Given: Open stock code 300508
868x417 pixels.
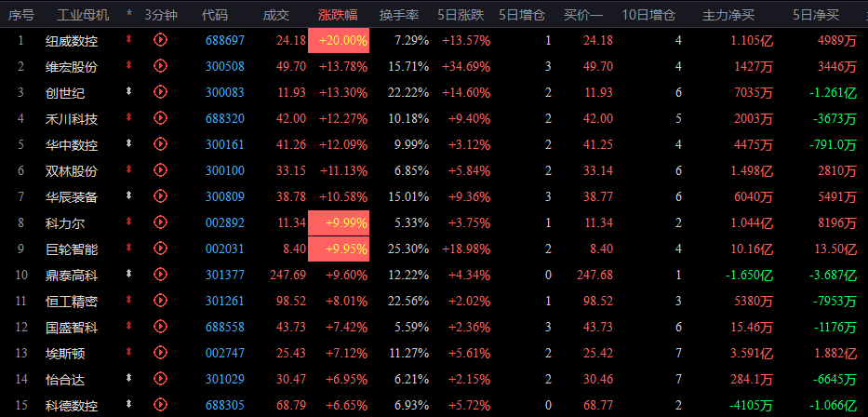Looking at the screenshot, I should pos(225,66).
